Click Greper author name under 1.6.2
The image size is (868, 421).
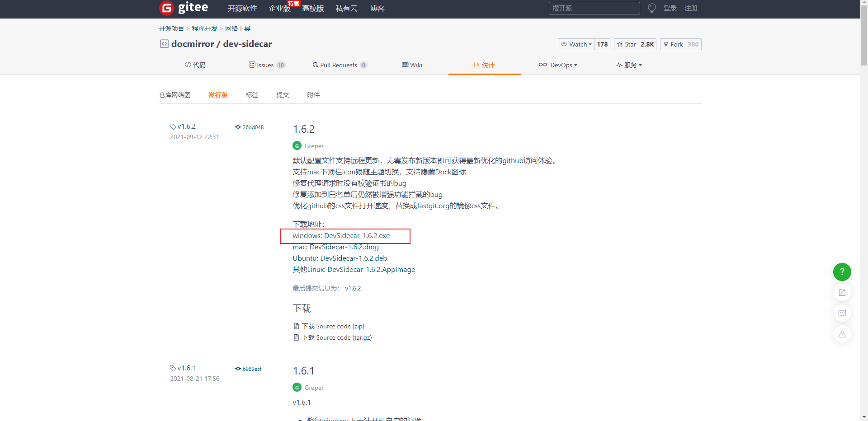[x=314, y=146]
